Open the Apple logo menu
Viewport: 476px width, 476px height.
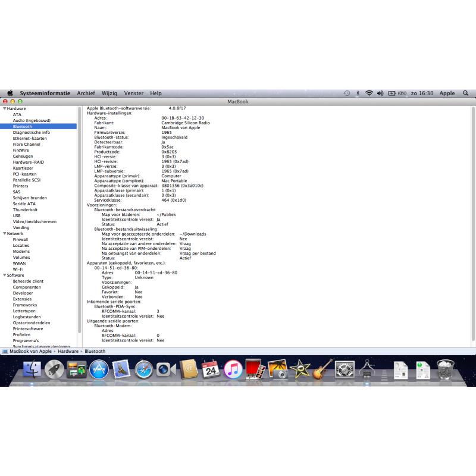tap(10, 93)
